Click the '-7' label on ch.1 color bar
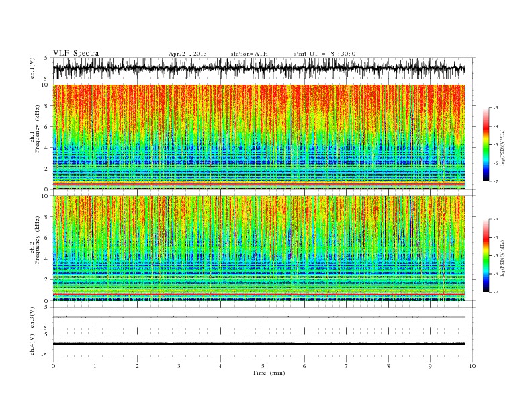This screenshot has width=532, height=411. pyautogui.click(x=495, y=181)
